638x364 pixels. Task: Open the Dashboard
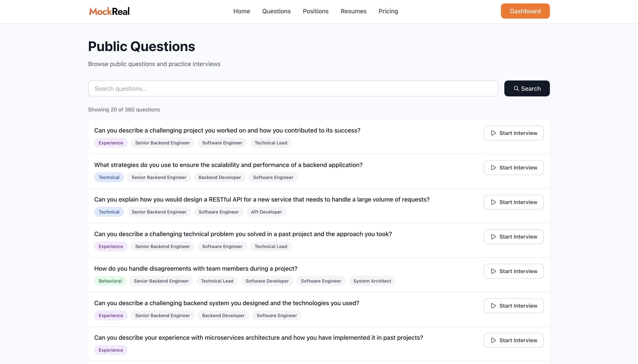(525, 11)
